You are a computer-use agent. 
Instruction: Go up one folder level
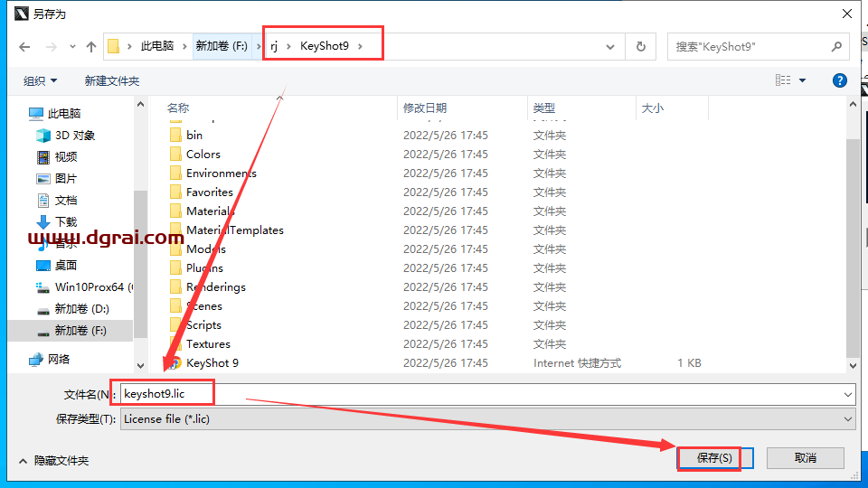[91, 47]
